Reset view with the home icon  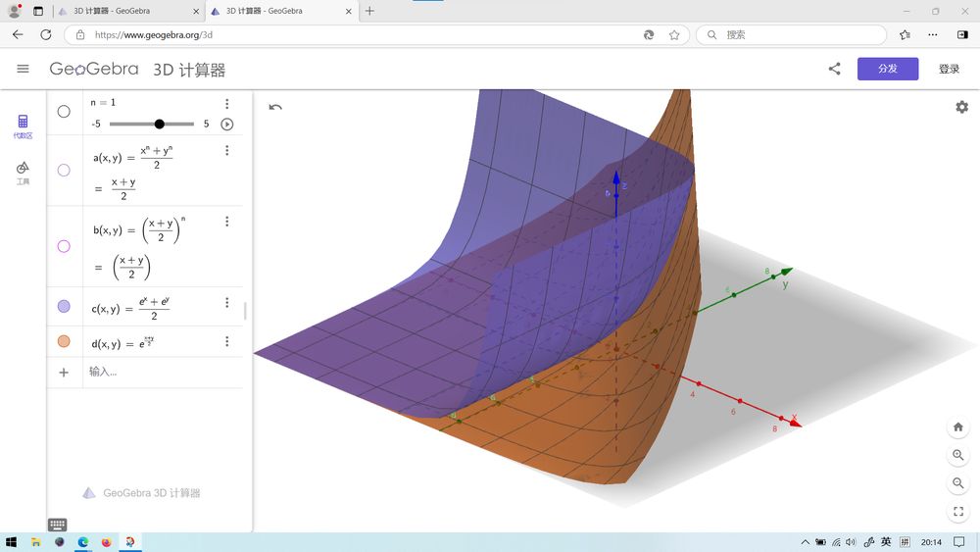click(957, 427)
